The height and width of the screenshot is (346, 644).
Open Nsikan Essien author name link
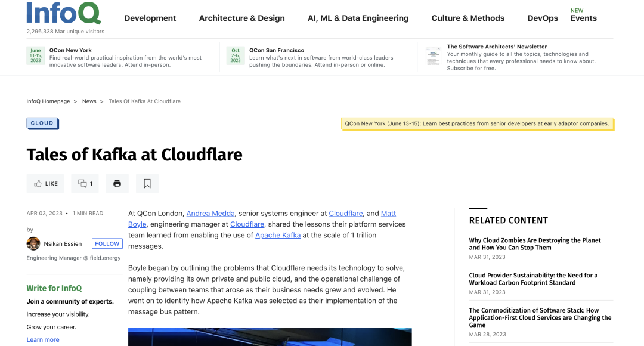(63, 243)
